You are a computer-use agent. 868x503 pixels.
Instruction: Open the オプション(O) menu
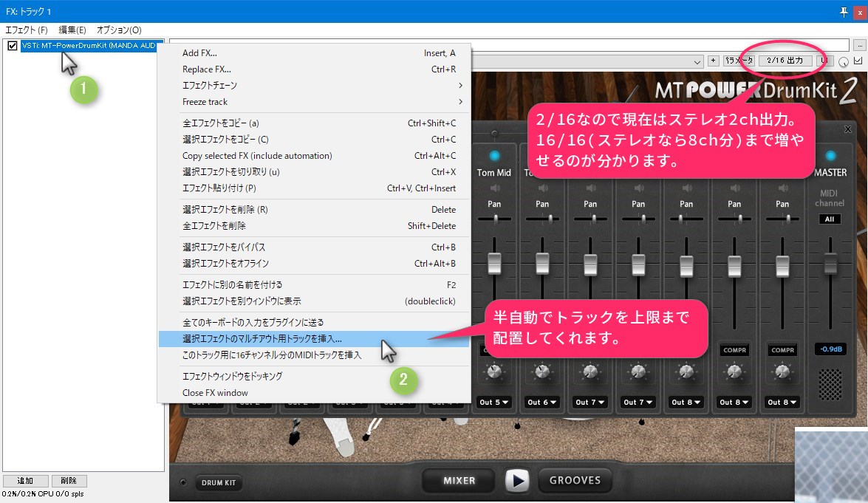pos(119,30)
